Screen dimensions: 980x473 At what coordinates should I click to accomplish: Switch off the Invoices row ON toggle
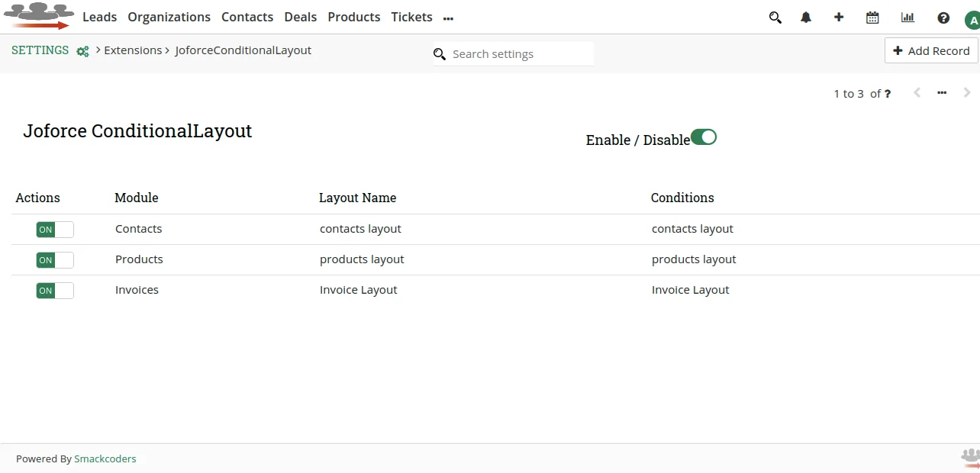54,290
